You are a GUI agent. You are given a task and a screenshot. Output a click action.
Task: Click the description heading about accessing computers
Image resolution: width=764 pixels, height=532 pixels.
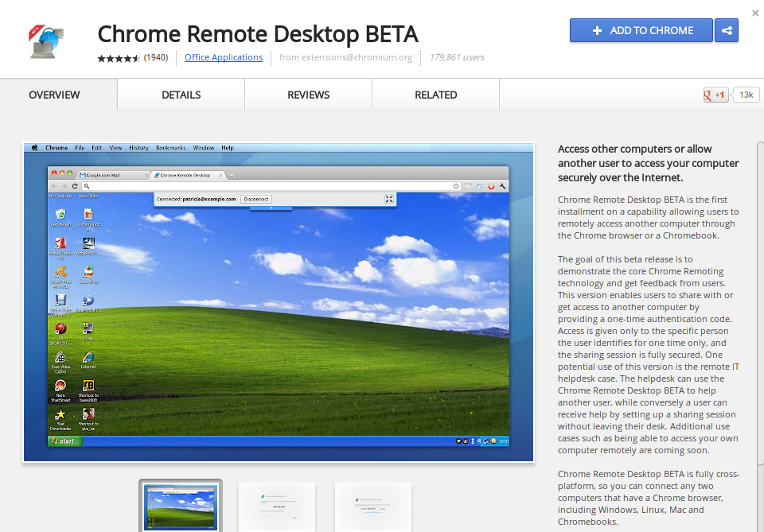pyautogui.click(x=648, y=163)
